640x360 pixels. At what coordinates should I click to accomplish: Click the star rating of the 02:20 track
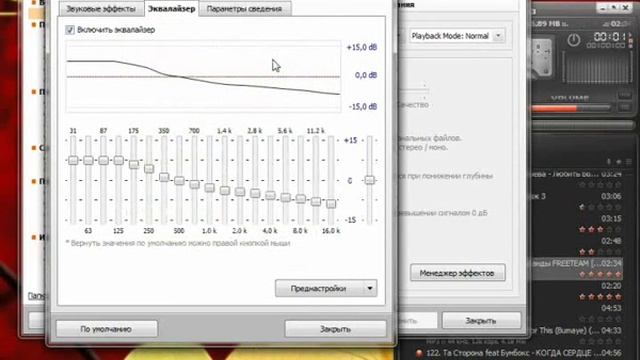(600, 297)
